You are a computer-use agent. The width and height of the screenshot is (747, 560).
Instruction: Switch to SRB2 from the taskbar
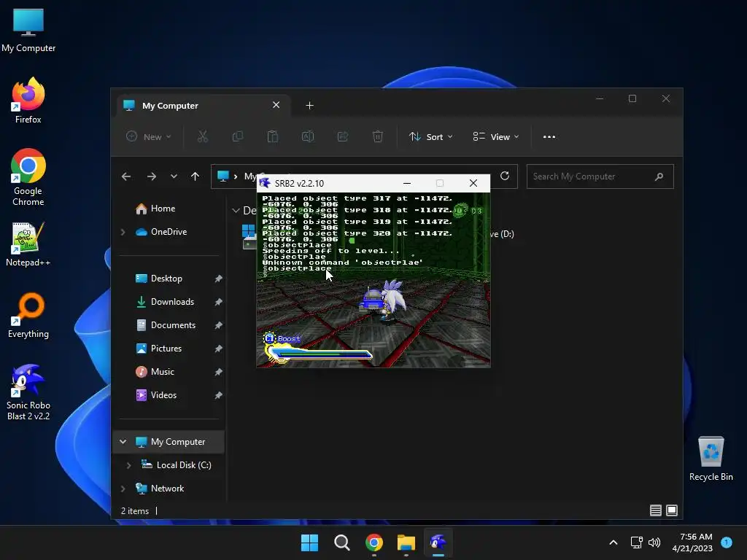pyautogui.click(x=438, y=542)
